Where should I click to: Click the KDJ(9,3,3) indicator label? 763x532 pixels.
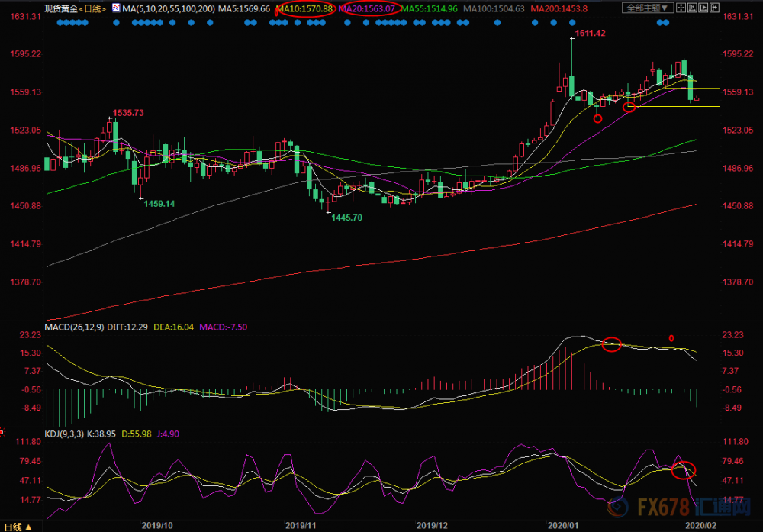coord(64,434)
